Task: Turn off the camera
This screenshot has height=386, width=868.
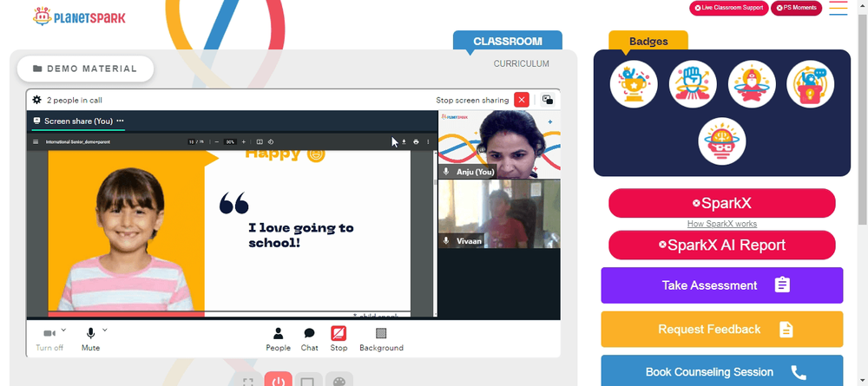Action: pyautogui.click(x=49, y=339)
